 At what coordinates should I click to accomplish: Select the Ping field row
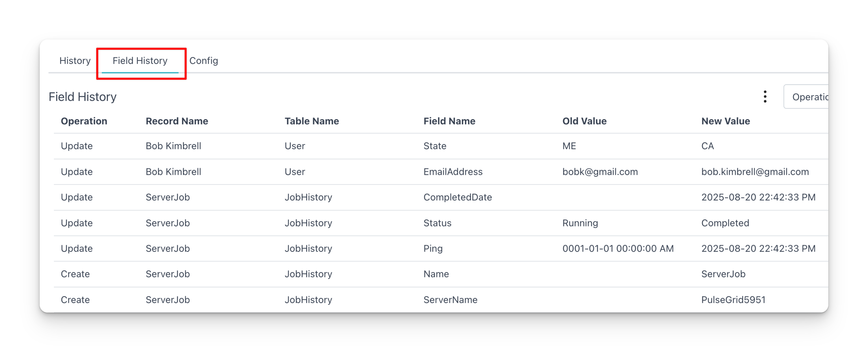441,248
